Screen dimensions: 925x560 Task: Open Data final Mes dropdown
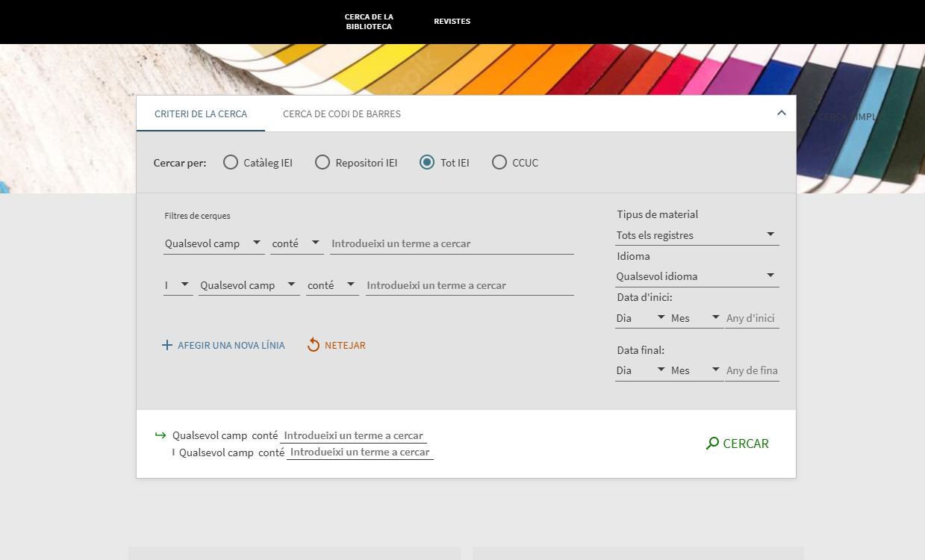[695, 370]
